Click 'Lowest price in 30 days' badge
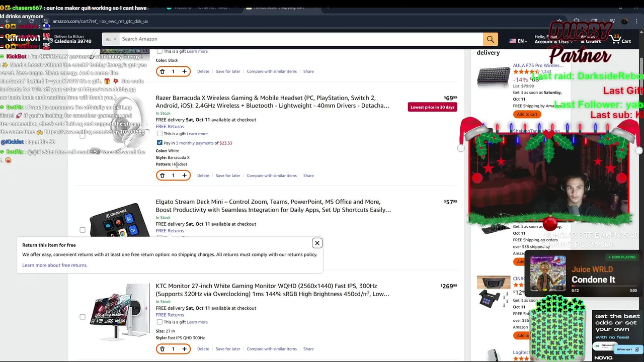This screenshot has height=362, width=644. click(x=432, y=107)
